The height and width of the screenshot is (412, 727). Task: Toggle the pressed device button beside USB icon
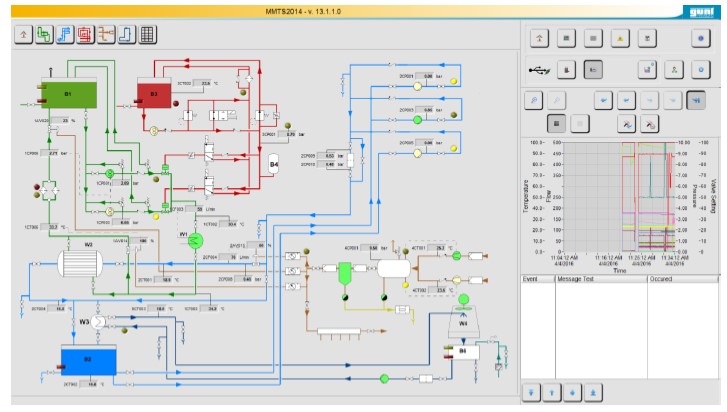[593, 69]
